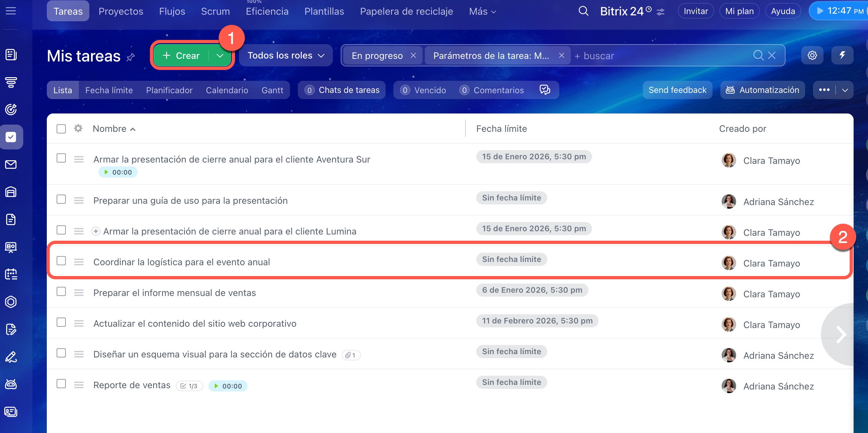Open task list settings gear icon
The image size is (868, 433).
[812, 55]
